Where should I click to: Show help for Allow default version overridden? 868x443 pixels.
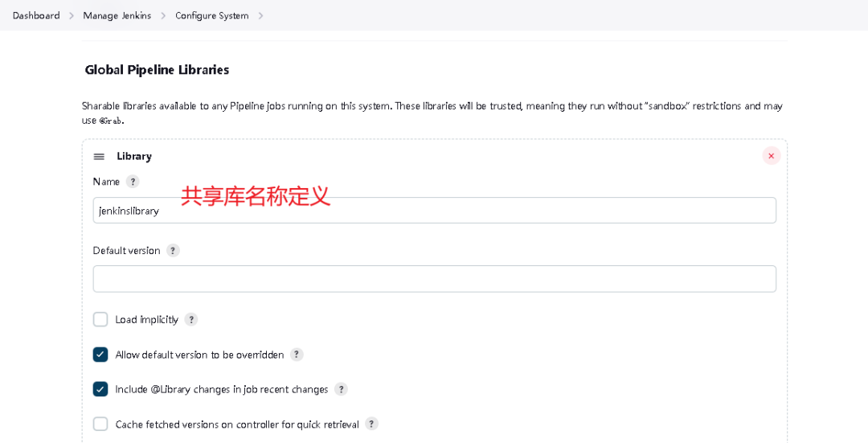point(297,355)
